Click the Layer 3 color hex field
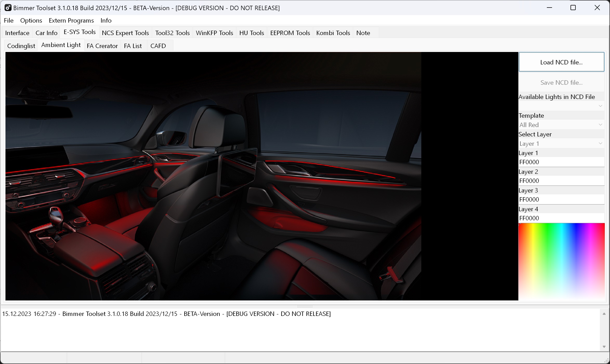 click(561, 200)
